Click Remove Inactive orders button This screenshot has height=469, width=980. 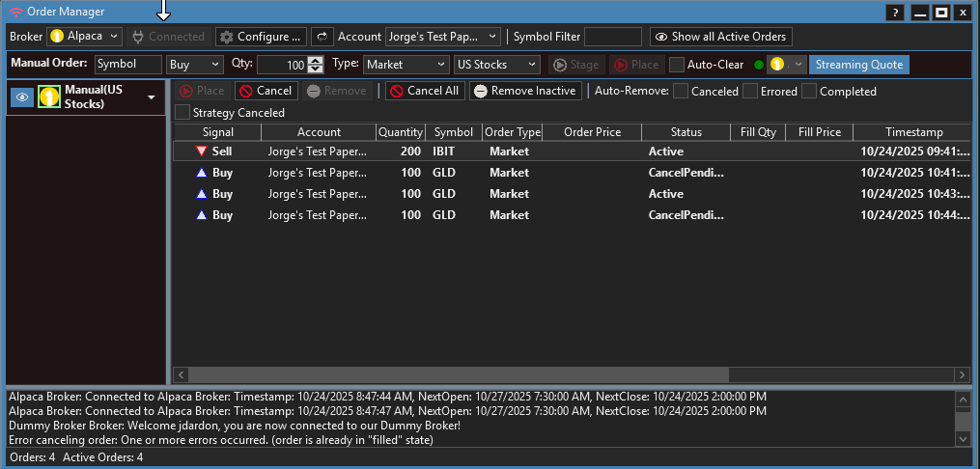525,91
